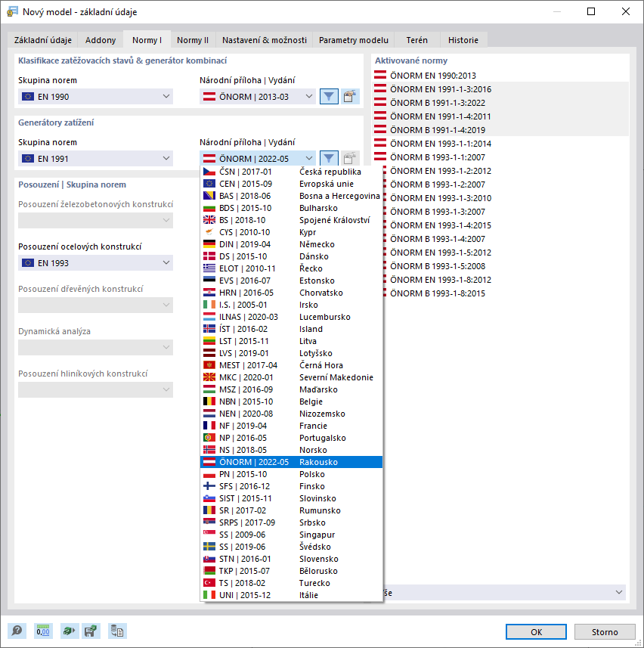Pick NF | 2019-04 Francie
Viewport: 644px width, 648px height.
[291, 426]
